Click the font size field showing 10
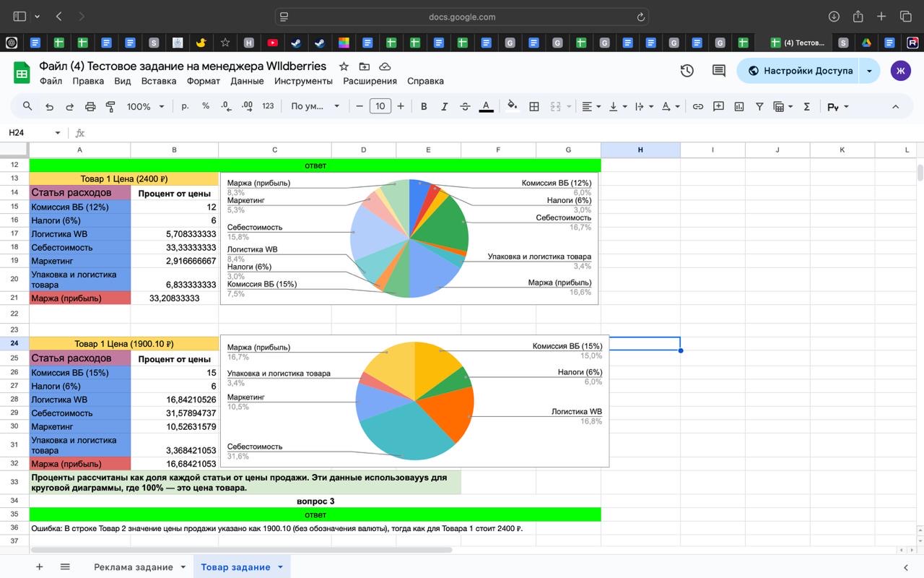 (x=380, y=106)
